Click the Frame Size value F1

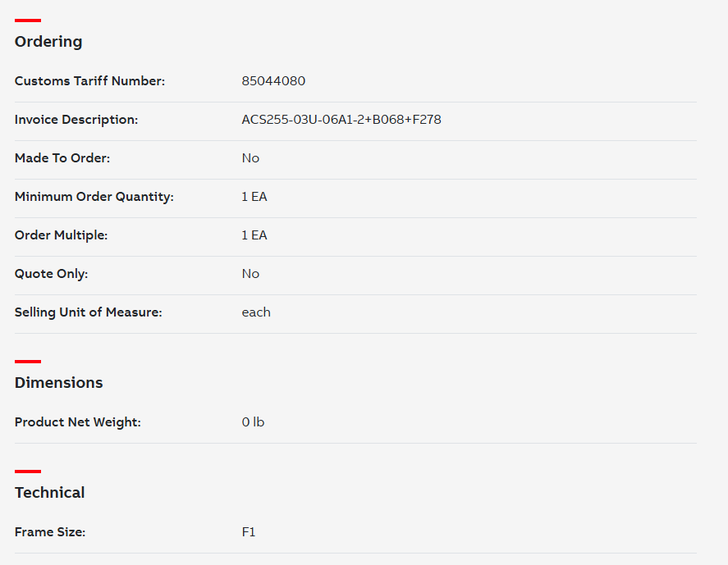pyautogui.click(x=249, y=531)
